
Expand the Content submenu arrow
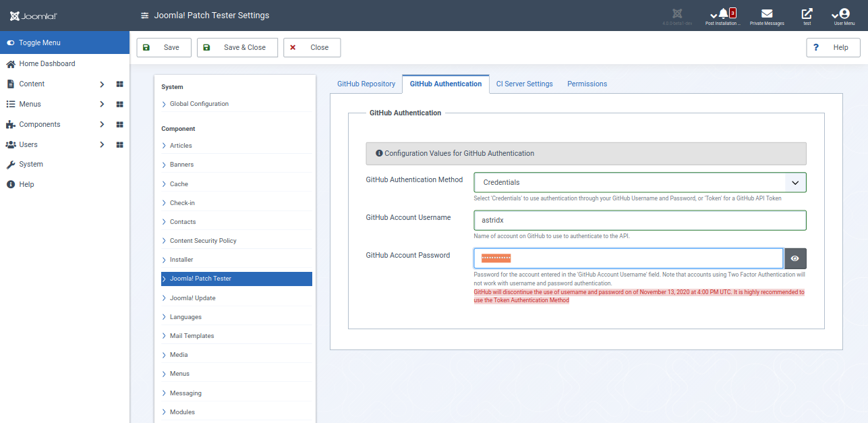[x=102, y=84]
